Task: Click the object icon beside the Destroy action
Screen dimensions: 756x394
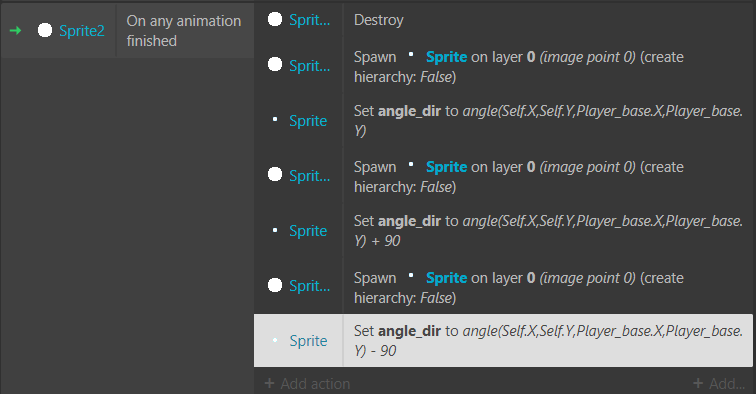Action: (275, 19)
